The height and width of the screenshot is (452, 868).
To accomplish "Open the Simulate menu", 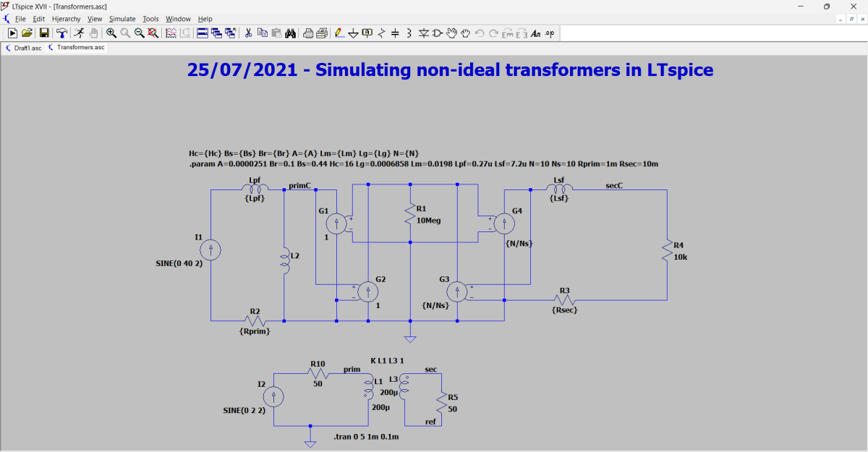I will click(122, 18).
